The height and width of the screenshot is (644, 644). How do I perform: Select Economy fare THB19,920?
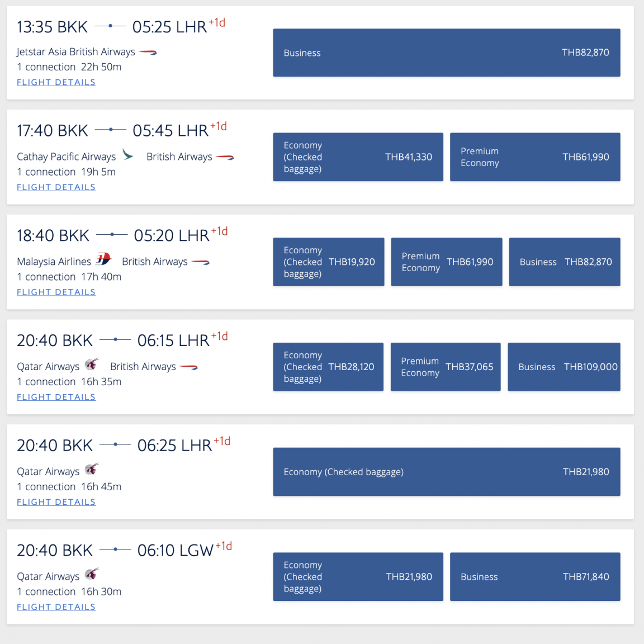pyautogui.click(x=329, y=262)
